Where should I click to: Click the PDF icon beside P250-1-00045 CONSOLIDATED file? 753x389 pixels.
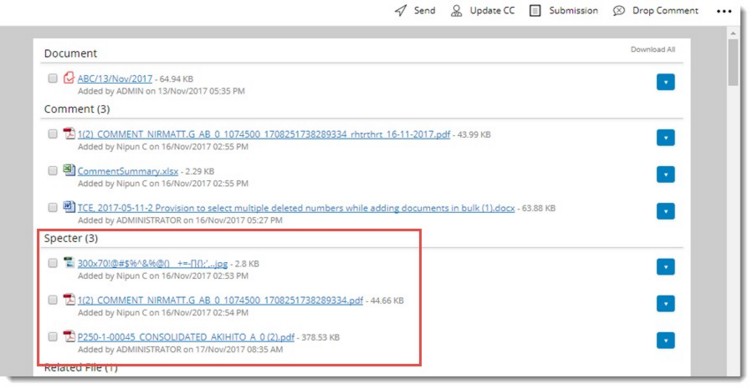coord(69,336)
